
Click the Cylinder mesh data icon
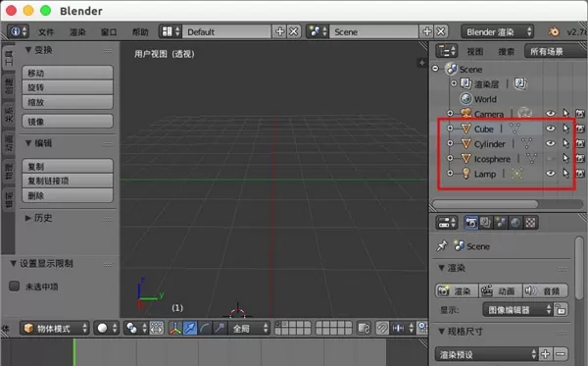tap(527, 143)
